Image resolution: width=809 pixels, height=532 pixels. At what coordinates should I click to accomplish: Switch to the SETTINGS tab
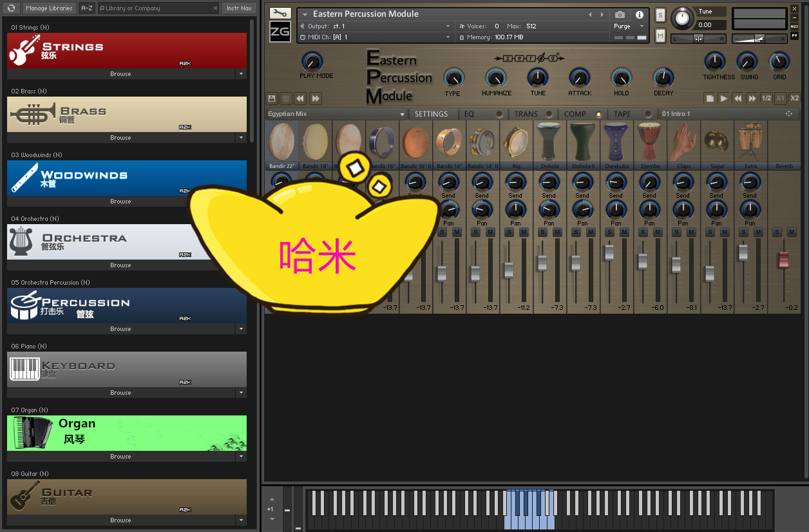click(431, 114)
